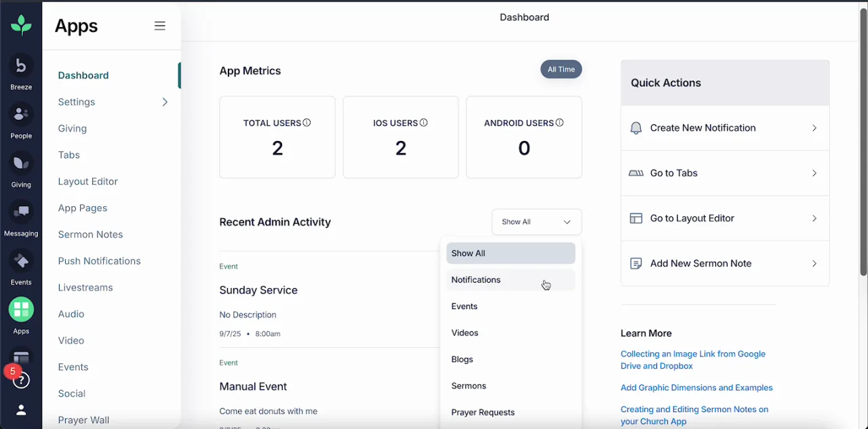
Task: Collapse the Apps sidebar with hamburger icon
Action: click(160, 26)
